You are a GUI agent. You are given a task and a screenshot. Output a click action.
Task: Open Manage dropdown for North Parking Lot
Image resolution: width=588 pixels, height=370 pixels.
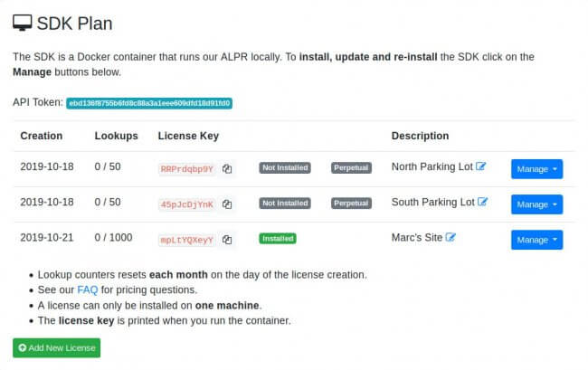[536, 169]
